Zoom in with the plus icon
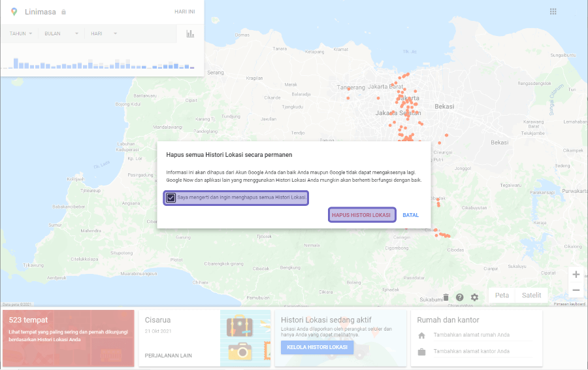Image resolution: width=588 pixels, height=370 pixels. 576,275
